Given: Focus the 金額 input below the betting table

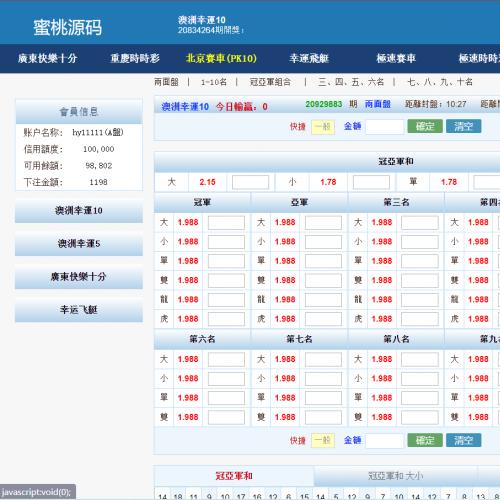Looking at the screenshot, I should coord(385,441).
